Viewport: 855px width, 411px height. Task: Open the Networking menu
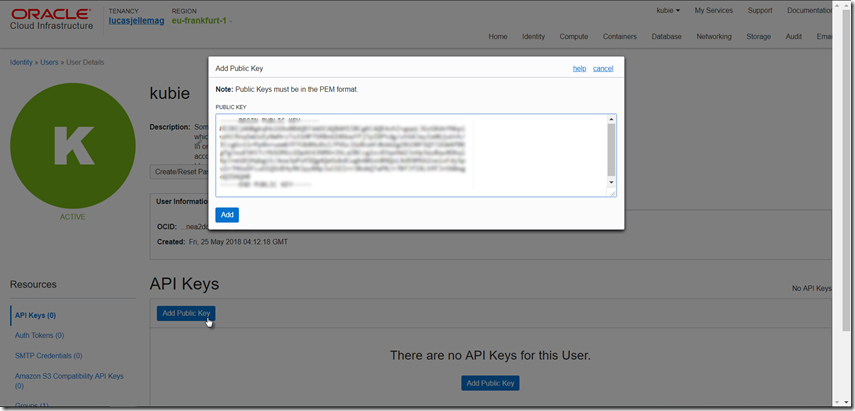(x=714, y=37)
